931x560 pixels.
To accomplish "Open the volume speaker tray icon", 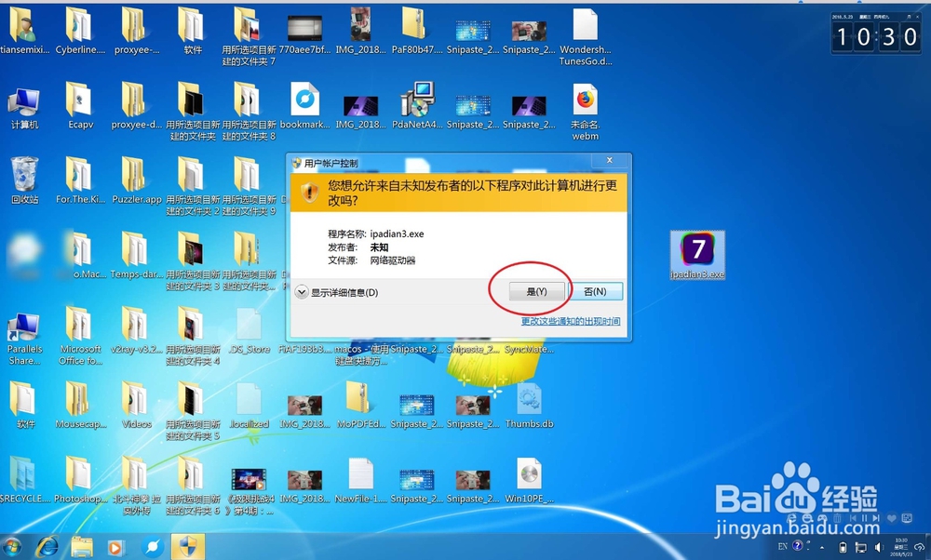I will click(879, 547).
